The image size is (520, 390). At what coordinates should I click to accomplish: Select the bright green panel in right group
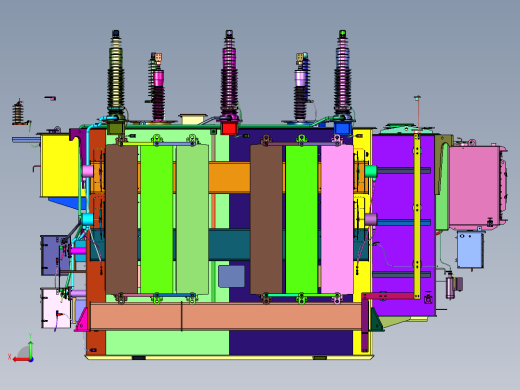(x=302, y=219)
